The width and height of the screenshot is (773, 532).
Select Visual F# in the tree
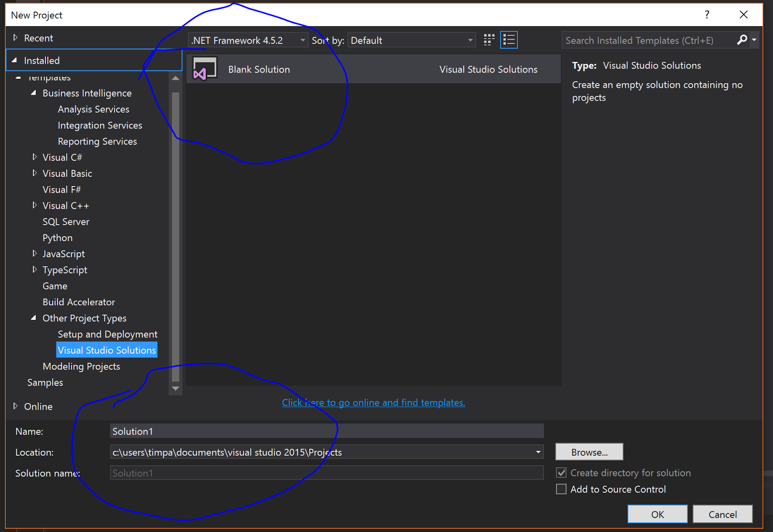click(62, 189)
